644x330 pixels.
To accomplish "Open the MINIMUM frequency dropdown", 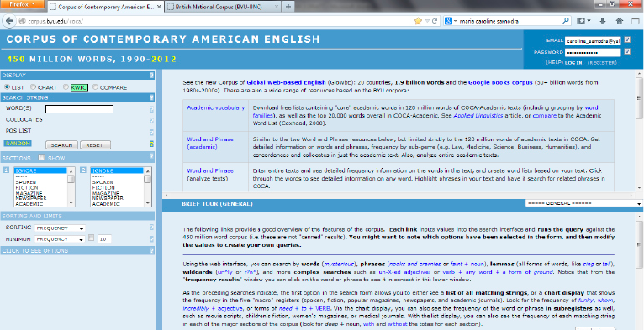I will [60, 238].
